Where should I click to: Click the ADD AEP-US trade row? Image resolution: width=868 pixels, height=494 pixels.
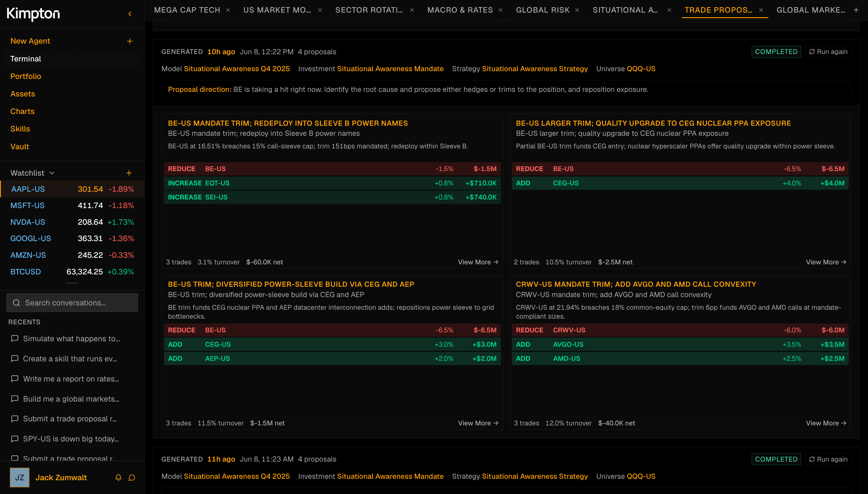(332, 359)
